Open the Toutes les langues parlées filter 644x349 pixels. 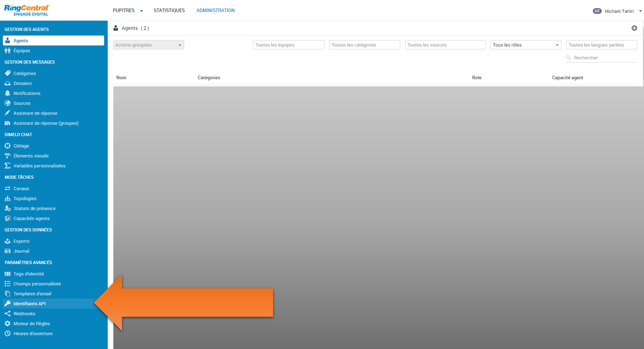coord(601,45)
